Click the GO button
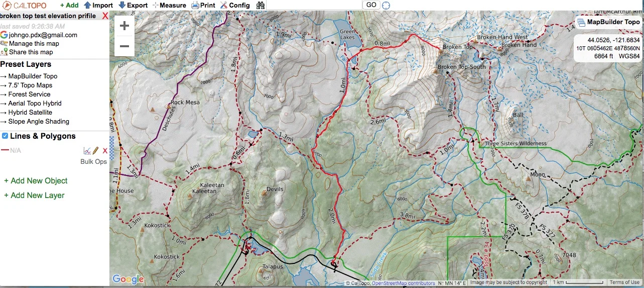This screenshot has height=288, width=644. point(371,5)
